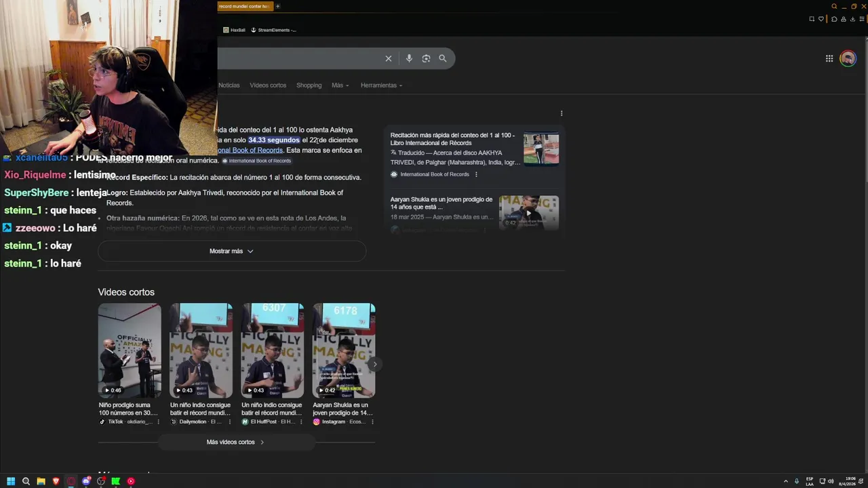Open Windows taskbar search

point(26,481)
